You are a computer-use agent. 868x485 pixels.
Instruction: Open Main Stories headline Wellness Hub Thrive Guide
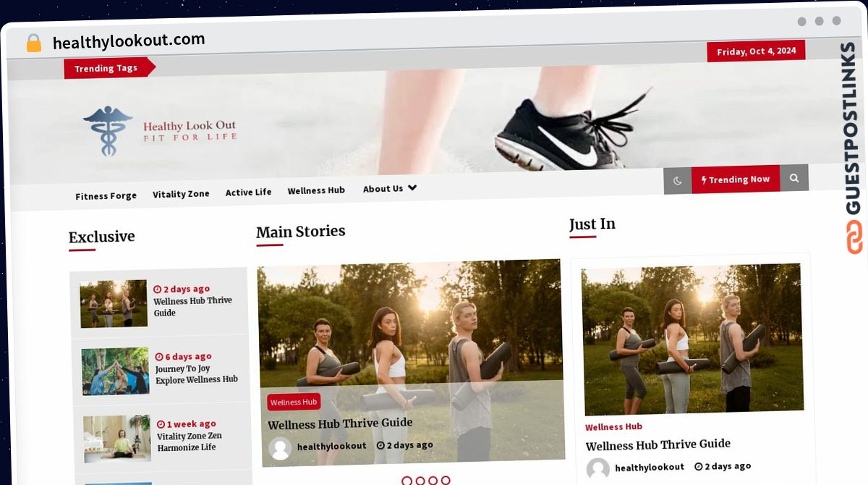point(340,424)
